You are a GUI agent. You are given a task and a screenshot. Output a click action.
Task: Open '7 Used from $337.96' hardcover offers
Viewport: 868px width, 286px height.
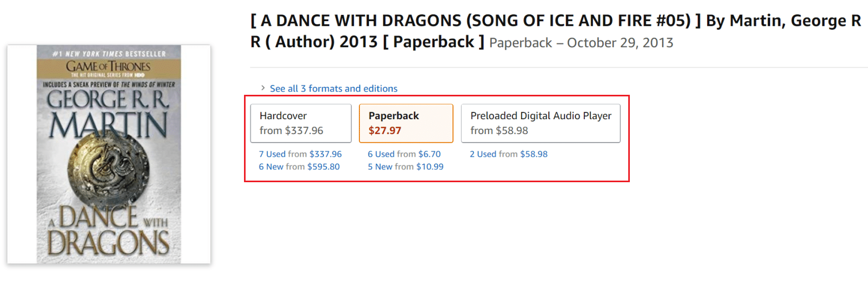tap(300, 154)
